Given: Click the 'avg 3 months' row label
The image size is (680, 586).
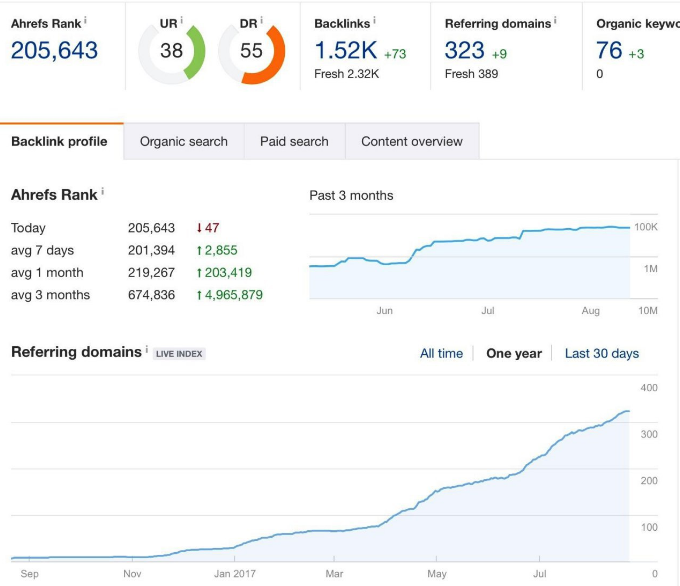Looking at the screenshot, I should (50, 295).
